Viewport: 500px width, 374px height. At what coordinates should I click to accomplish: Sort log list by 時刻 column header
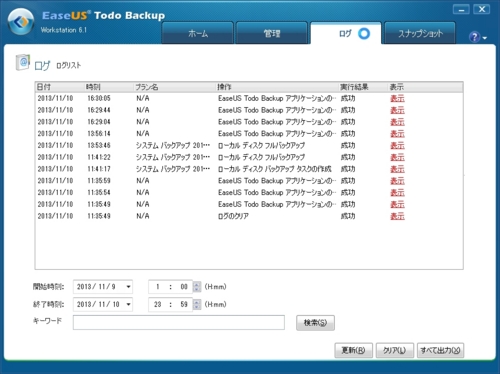coord(109,87)
